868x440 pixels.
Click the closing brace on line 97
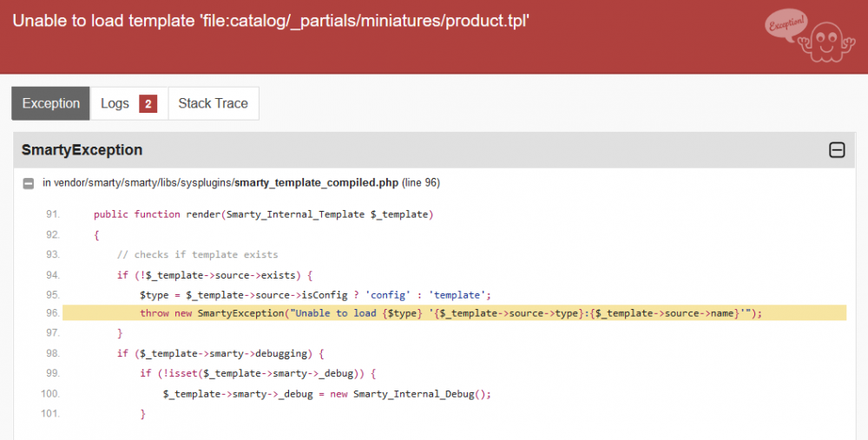[120, 333]
